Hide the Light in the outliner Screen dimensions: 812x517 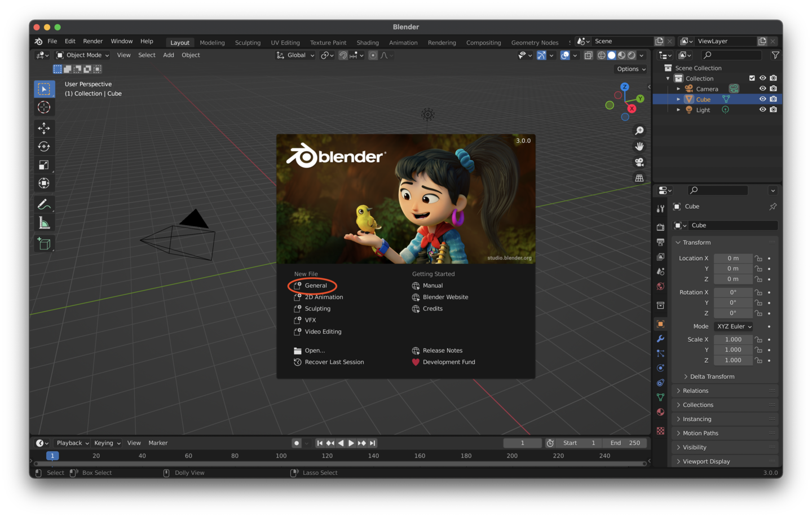[762, 109]
